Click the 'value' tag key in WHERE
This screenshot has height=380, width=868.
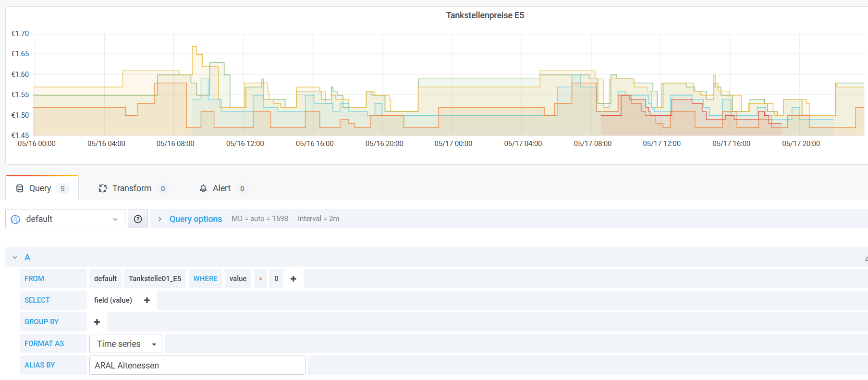click(238, 279)
